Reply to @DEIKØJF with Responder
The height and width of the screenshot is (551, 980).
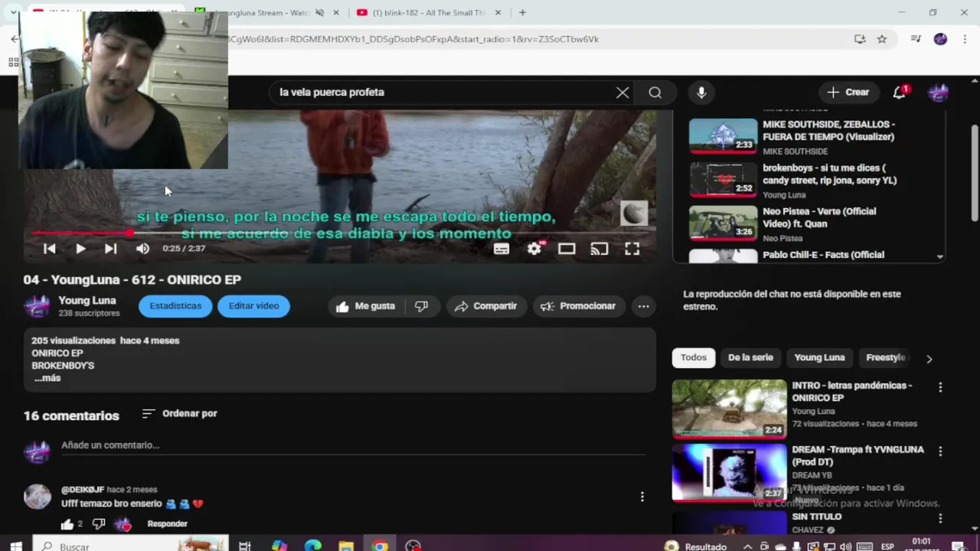(167, 524)
